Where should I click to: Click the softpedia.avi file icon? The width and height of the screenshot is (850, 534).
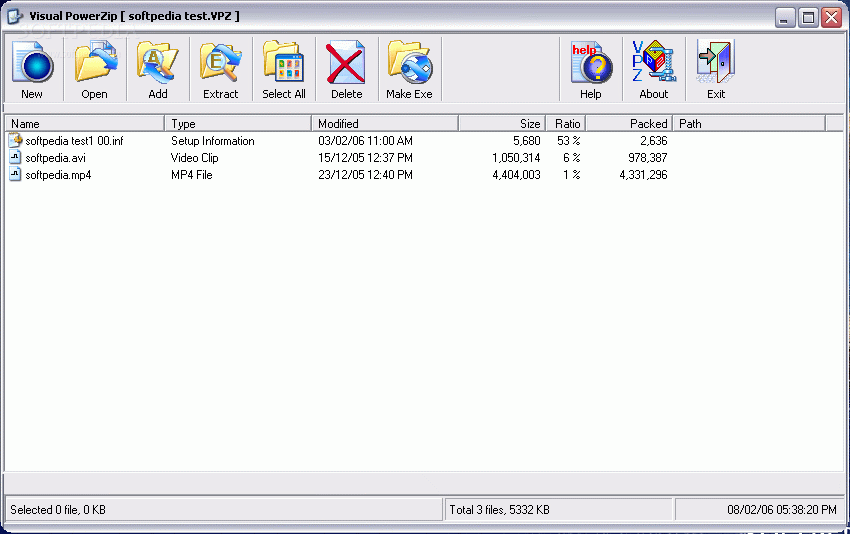tap(15, 158)
